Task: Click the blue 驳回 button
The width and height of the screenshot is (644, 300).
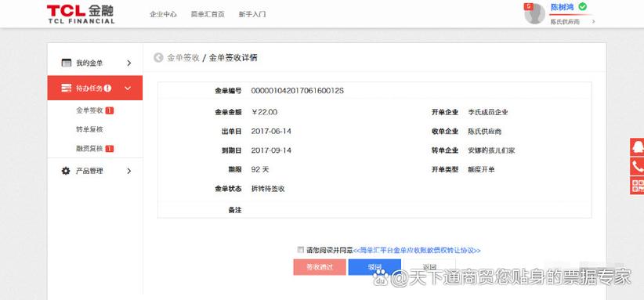Action: pos(374,267)
